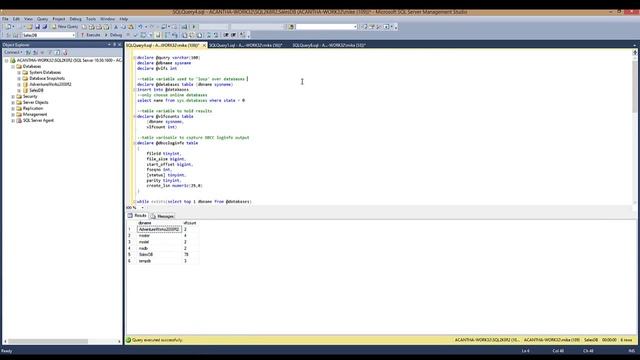Select AdventureWorks2008R2 tree item
Viewport: 640px width, 360px height.
tap(50, 84)
